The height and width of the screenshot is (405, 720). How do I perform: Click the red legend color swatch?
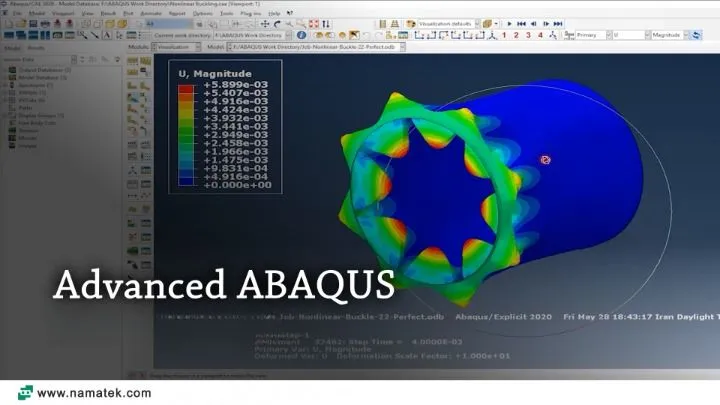click(x=186, y=89)
